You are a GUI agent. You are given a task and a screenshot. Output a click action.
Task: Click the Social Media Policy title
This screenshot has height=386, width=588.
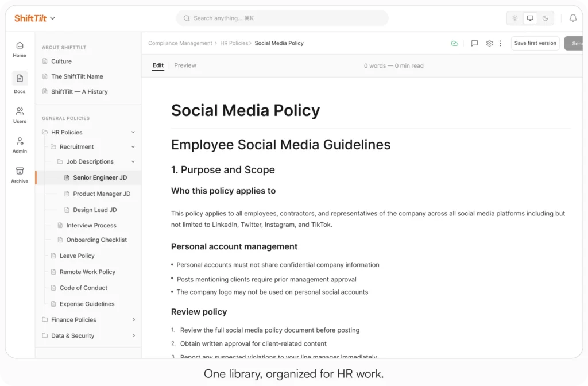245,110
